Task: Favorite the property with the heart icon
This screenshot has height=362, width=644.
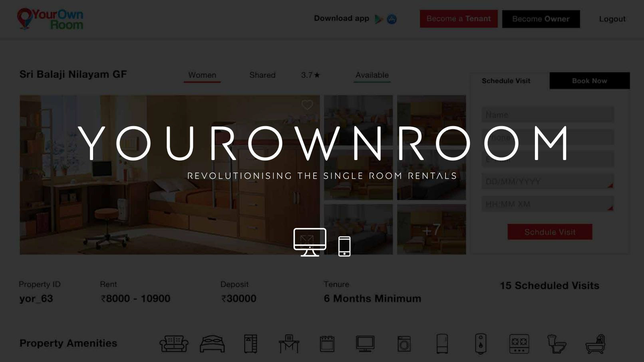Action: pyautogui.click(x=307, y=105)
